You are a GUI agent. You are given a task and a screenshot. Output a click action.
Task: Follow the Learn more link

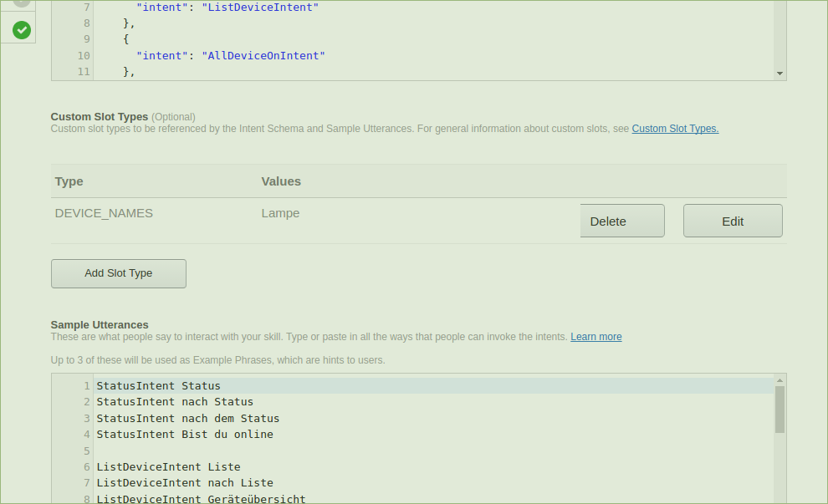click(x=595, y=337)
